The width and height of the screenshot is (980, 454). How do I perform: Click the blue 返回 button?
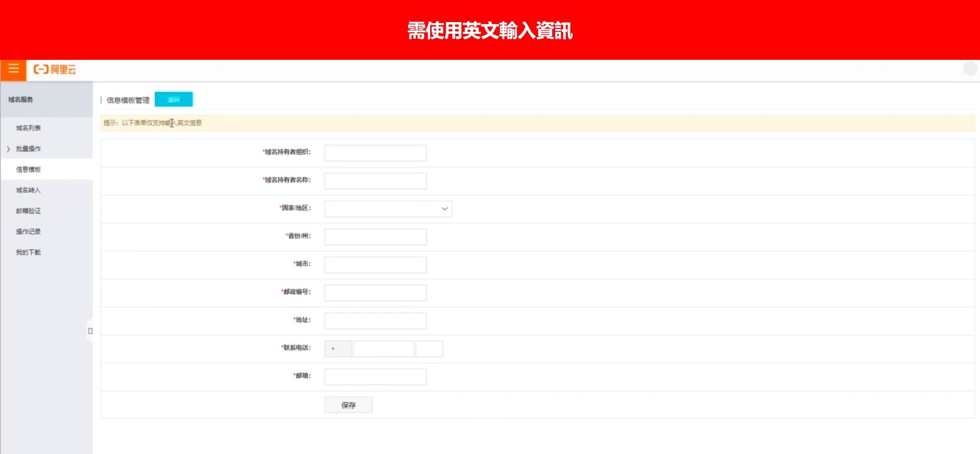pyautogui.click(x=173, y=100)
